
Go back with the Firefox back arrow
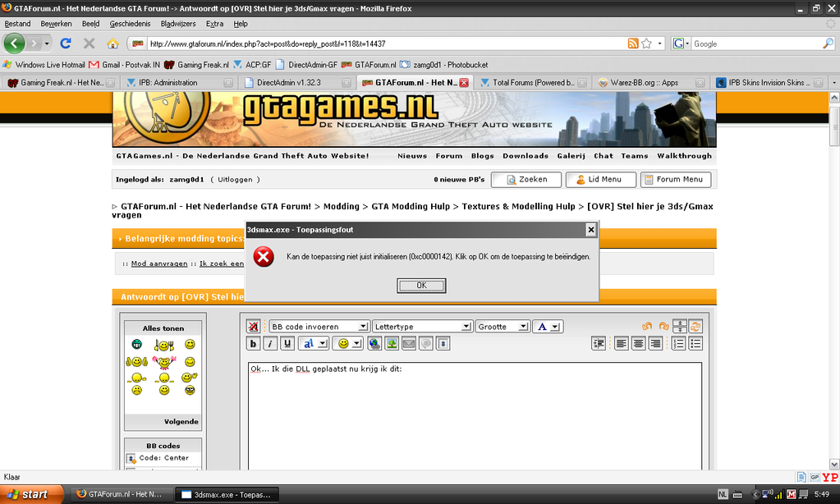pyautogui.click(x=15, y=44)
